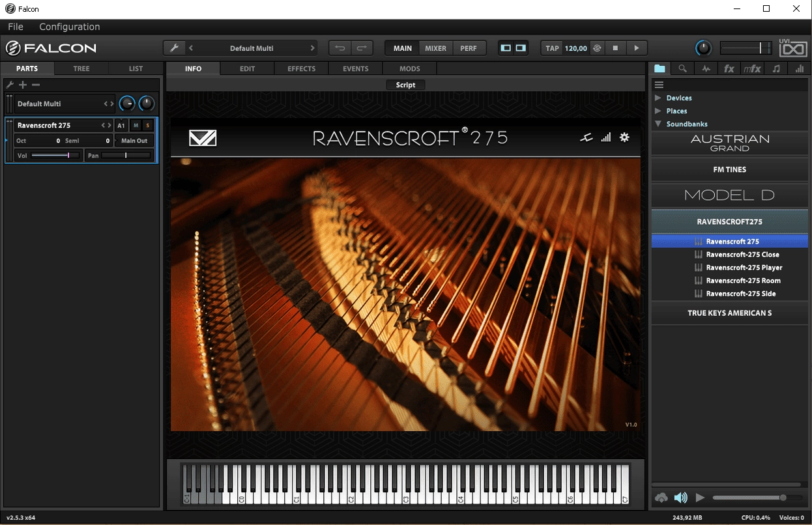This screenshot has height=525, width=812.
Task: Start playback with the transport play button
Action: click(637, 48)
